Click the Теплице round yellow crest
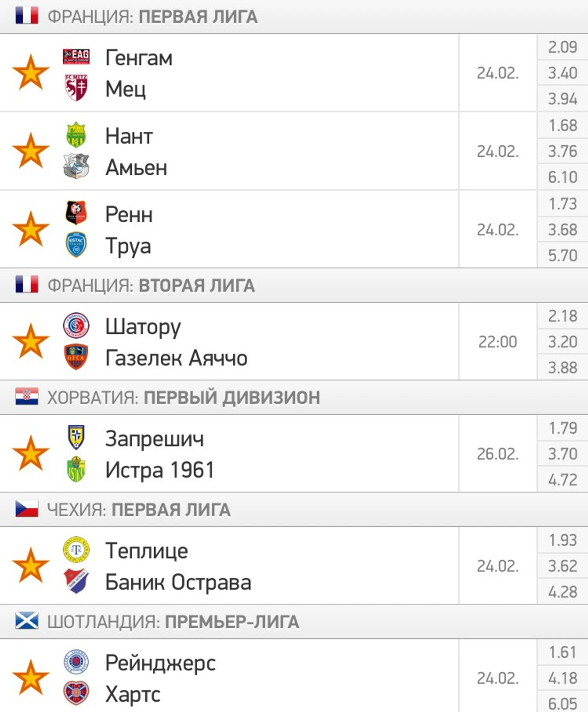This screenshot has width=588, height=712. [76, 550]
